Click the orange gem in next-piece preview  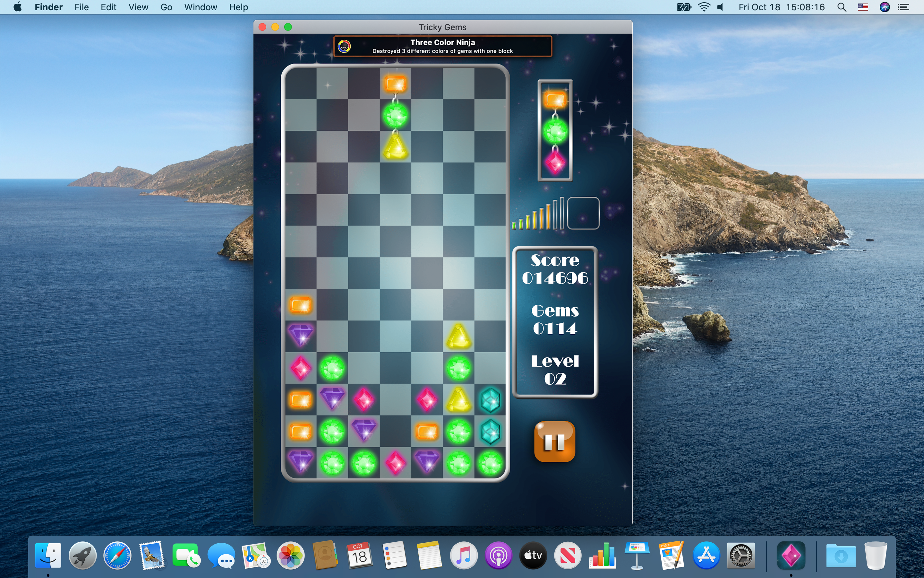(x=555, y=100)
